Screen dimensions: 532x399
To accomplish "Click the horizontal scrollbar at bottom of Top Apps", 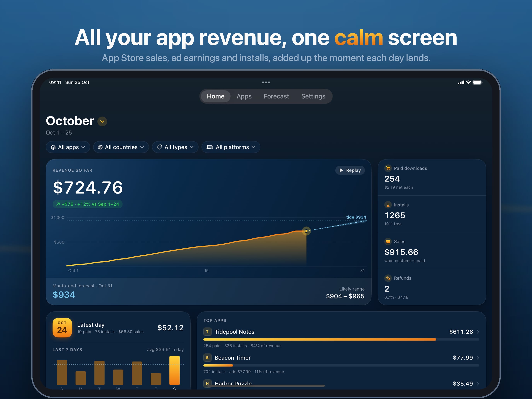I will point(266,385).
